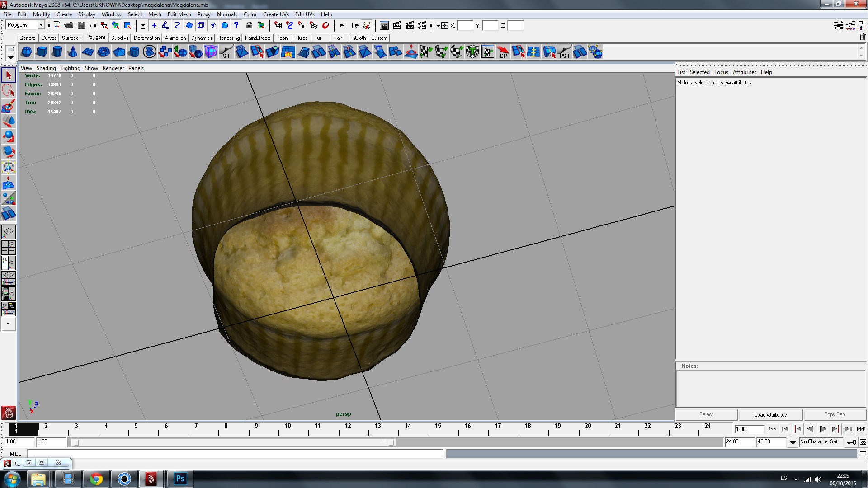The width and height of the screenshot is (868, 488).
Task: Open the Edit Mesh menu
Action: pyautogui.click(x=179, y=14)
